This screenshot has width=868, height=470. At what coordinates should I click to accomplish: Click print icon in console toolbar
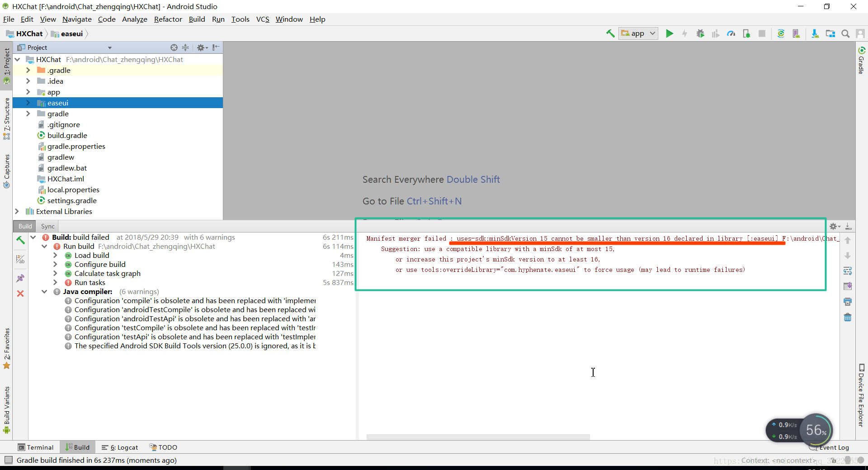848,302
